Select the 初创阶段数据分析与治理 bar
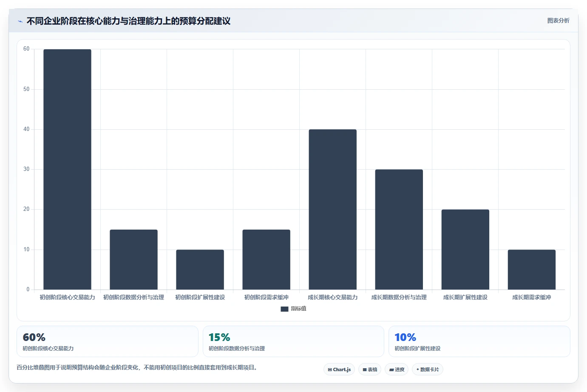The width and height of the screenshot is (587, 392). click(133, 259)
